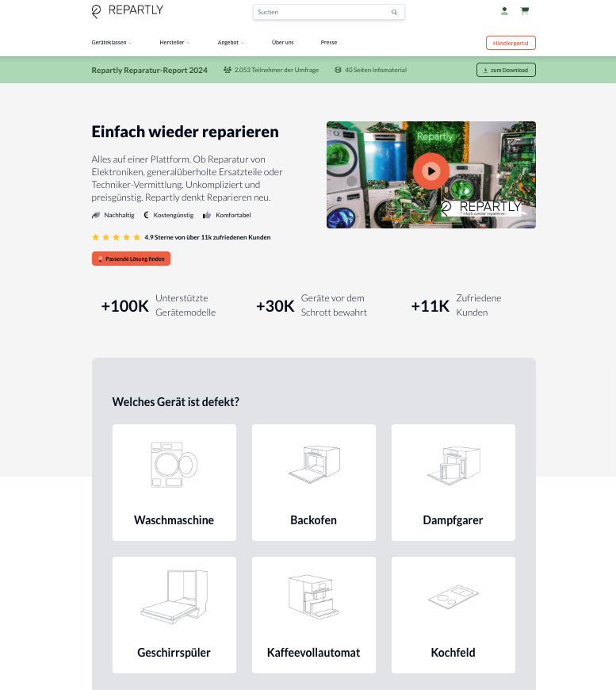This screenshot has width=616, height=690.
Task: Click the Infomaterial pages icon in banner
Action: pyautogui.click(x=338, y=70)
